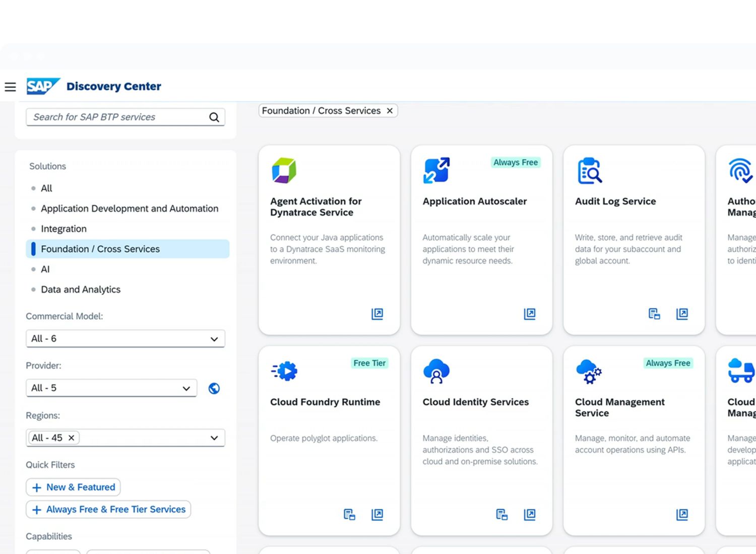Image resolution: width=756 pixels, height=554 pixels.
Task: Focus the Search for SAP BTP services field
Action: 125,117
